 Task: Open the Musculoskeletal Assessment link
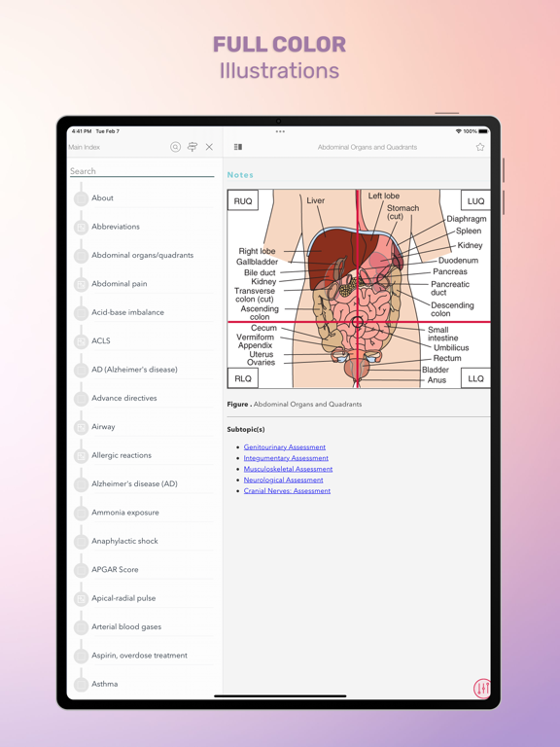coord(288,469)
